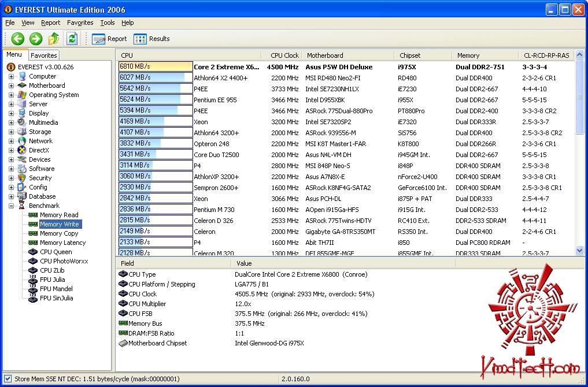Image resolution: width=588 pixels, height=387 pixels.
Task: Select the Memory Latency benchmark
Action: click(62, 243)
